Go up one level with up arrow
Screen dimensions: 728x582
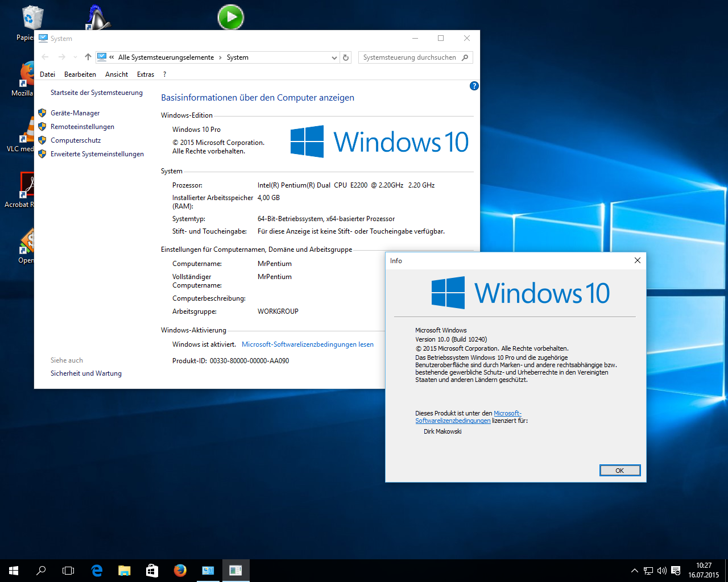click(88, 57)
